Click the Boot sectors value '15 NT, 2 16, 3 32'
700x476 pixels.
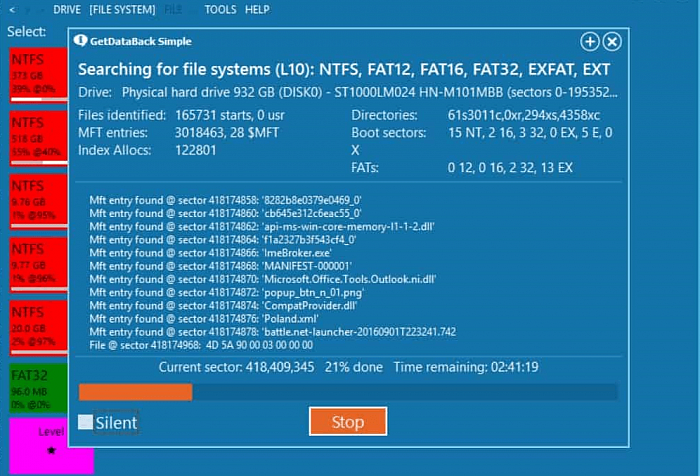pyautogui.click(x=530, y=133)
